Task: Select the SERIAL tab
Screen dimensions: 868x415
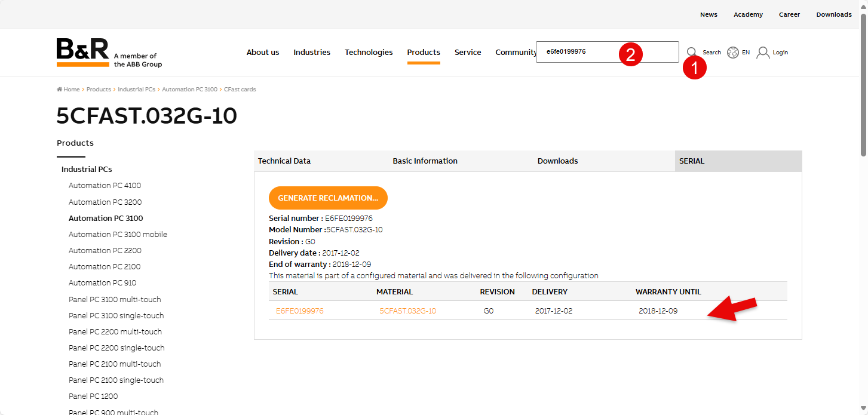Action: [738, 161]
